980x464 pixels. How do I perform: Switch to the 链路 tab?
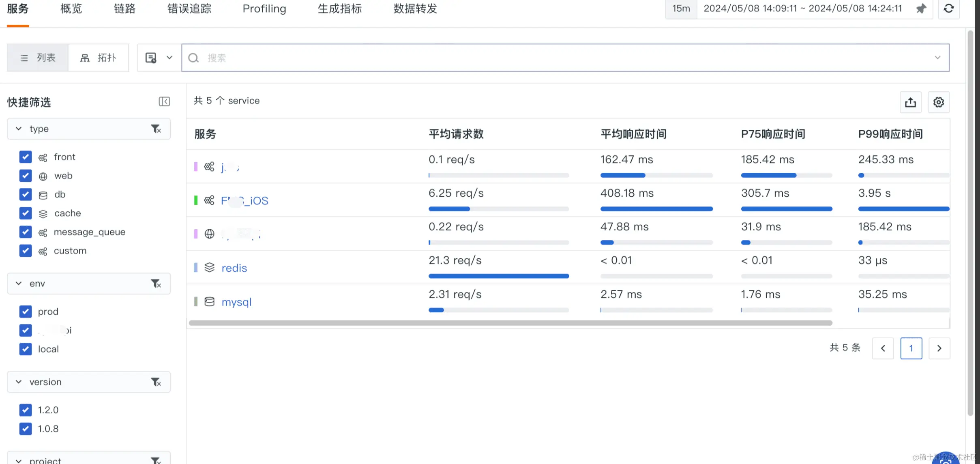pyautogui.click(x=124, y=9)
